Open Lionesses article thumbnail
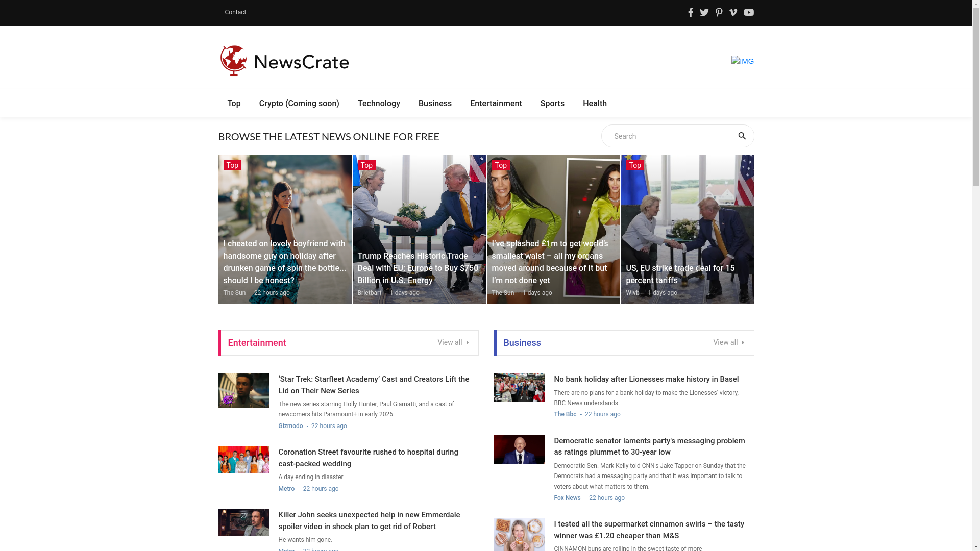 click(x=519, y=388)
